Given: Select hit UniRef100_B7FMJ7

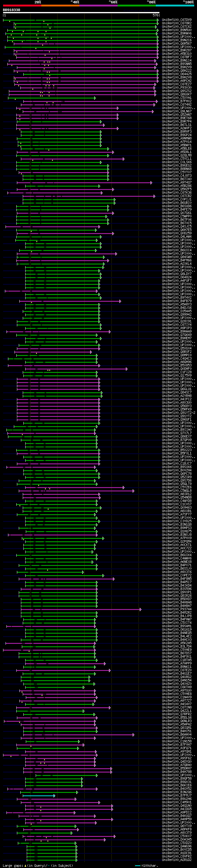Looking at the screenshot, I should (177, 795).
